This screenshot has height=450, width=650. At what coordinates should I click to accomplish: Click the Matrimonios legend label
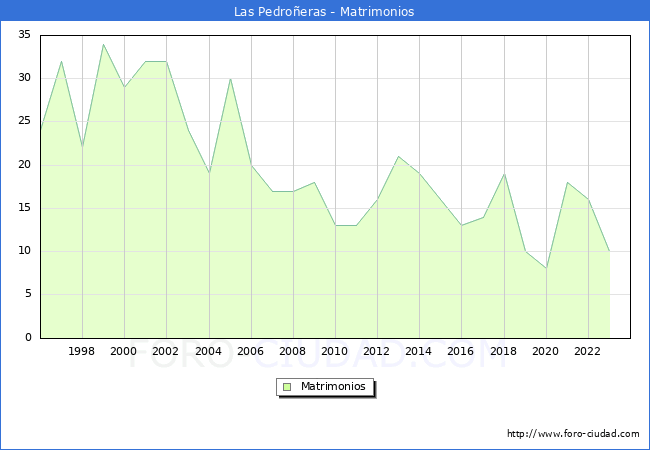(334, 386)
